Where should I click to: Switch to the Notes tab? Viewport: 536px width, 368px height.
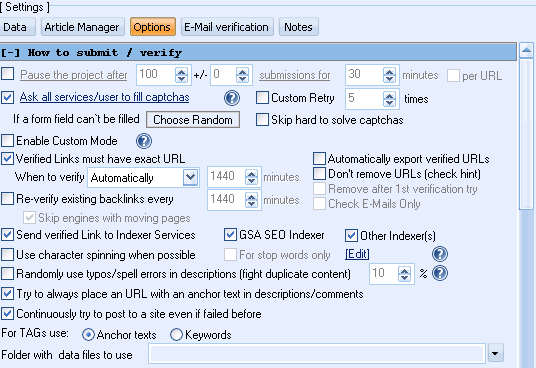pos(298,27)
